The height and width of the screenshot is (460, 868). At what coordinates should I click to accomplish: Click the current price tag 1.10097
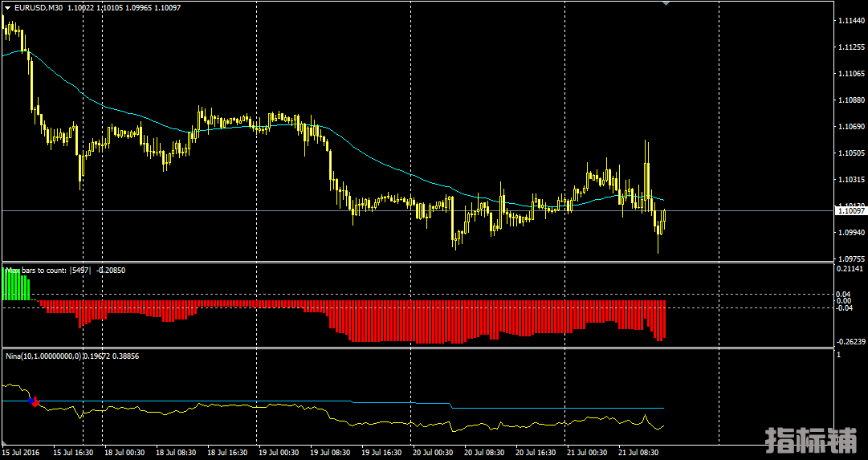pos(850,210)
